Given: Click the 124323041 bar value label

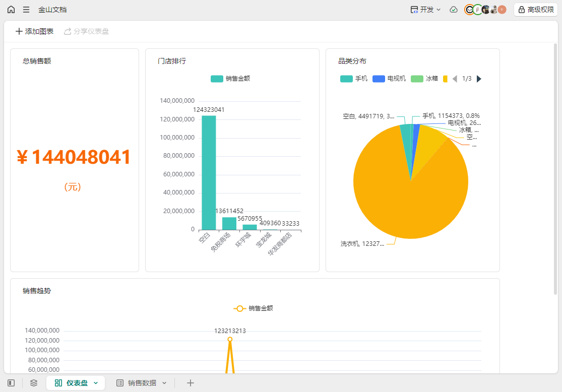Looking at the screenshot, I should [x=209, y=110].
